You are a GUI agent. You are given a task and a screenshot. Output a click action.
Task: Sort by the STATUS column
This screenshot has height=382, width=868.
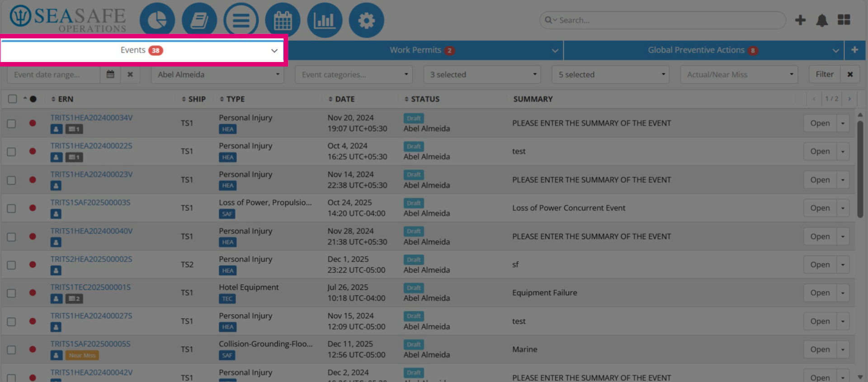422,99
